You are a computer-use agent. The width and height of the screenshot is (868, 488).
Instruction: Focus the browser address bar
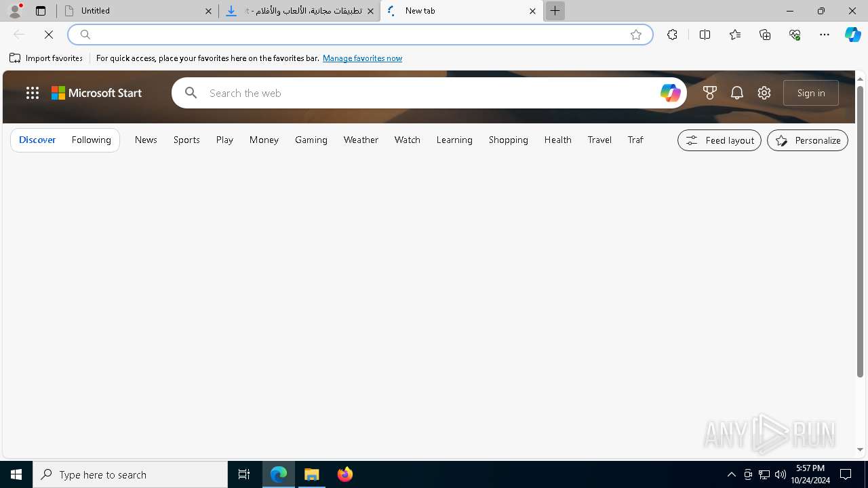pyautogui.click(x=359, y=35)
